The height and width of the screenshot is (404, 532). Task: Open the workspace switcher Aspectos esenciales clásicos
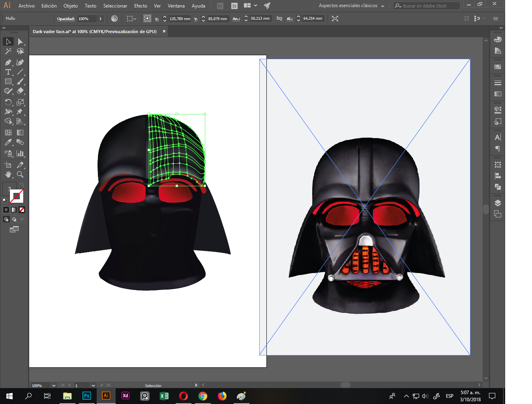pyautogui.click(x=351, y=6)
